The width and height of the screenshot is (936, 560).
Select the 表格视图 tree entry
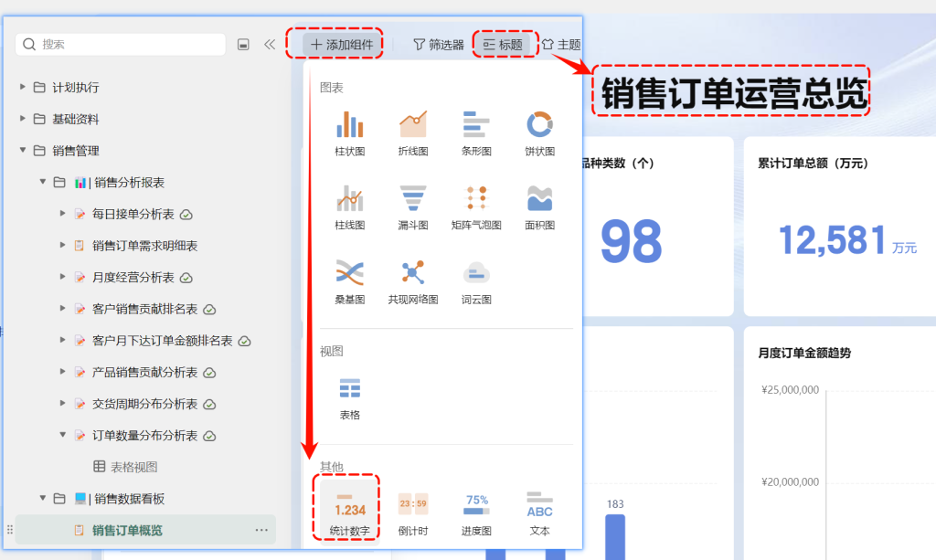point(133,467)
